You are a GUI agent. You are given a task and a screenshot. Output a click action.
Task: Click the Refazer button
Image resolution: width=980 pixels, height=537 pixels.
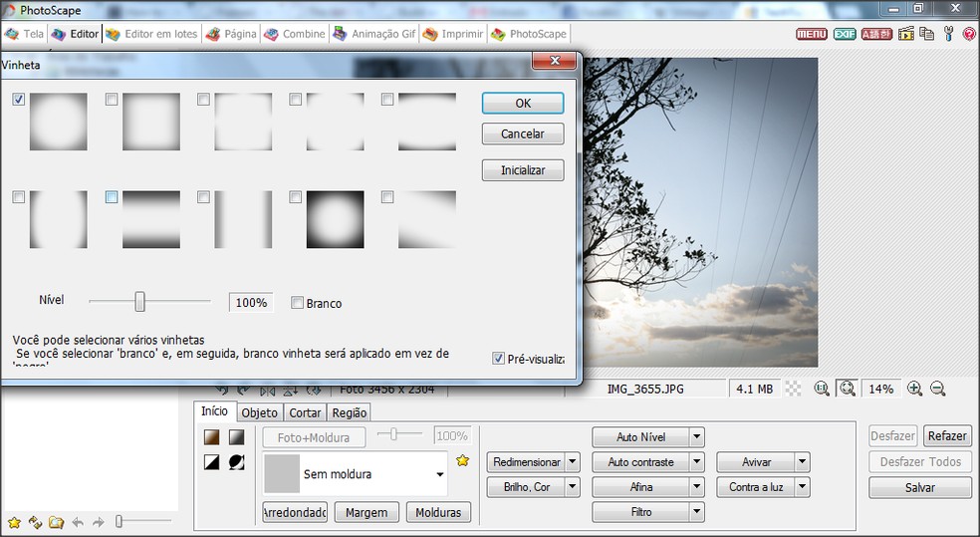pos(947,435)
